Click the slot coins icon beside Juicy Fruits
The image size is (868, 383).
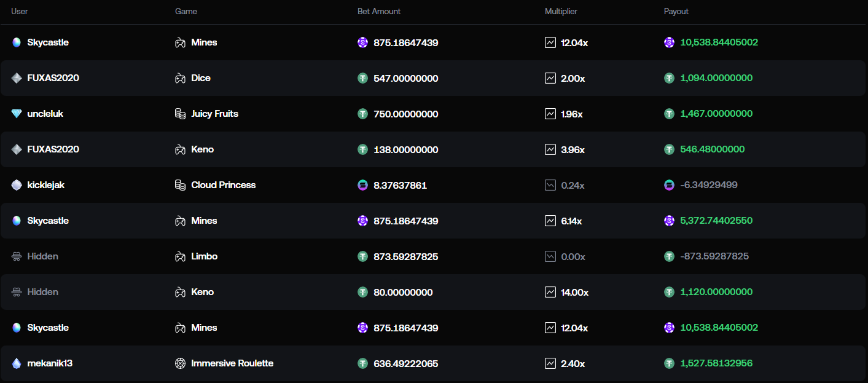[x=180, y=114]
